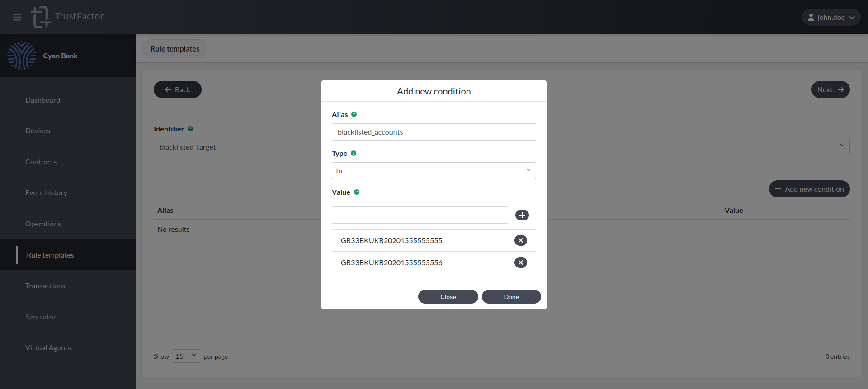The image size is (868, 389).
Task: Open the Type dropdown showing In
Action: coord(434,171)
